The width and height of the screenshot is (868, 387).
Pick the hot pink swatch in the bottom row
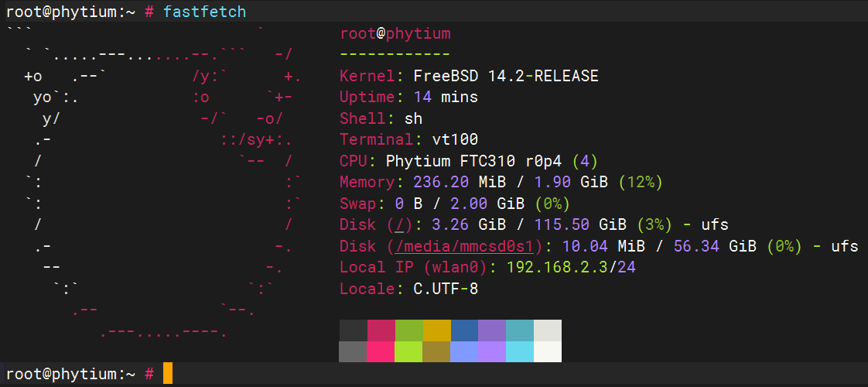point(381,351)
